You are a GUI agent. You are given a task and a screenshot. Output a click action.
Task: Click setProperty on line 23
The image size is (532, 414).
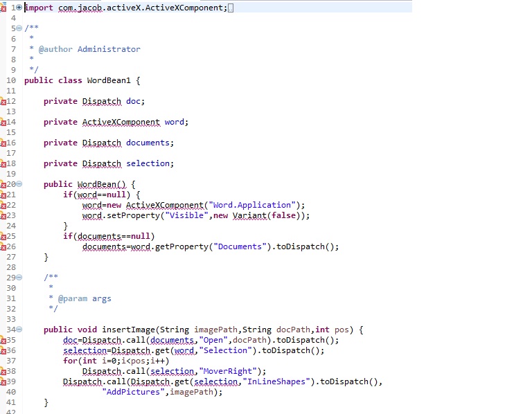point(133,215)
